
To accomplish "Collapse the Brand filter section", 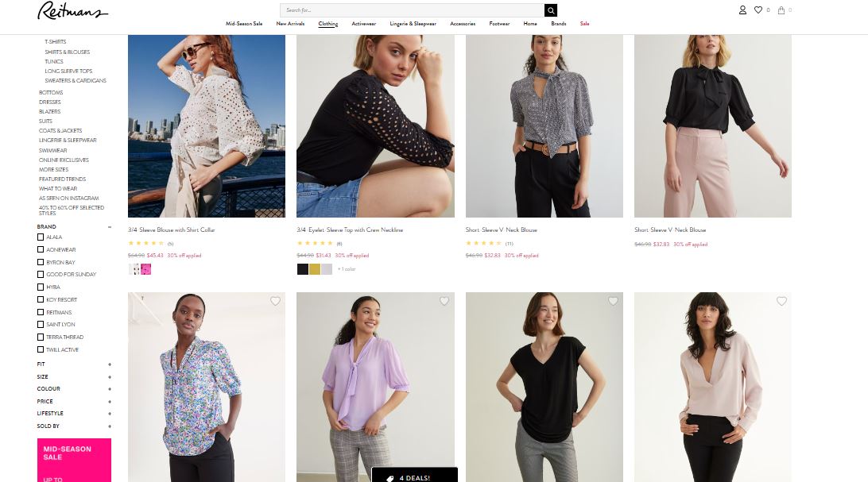I will click(110, 227).
